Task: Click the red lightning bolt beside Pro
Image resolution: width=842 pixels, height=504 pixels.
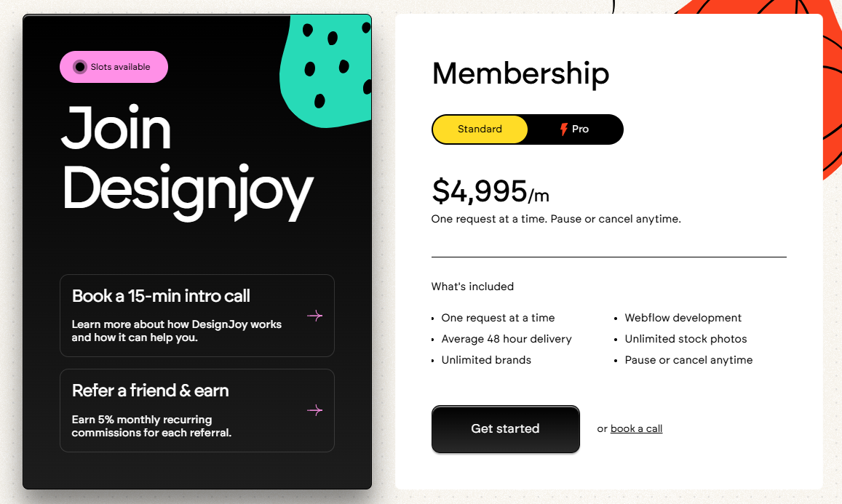Action: pyautogui.click(x=563, y=129)
